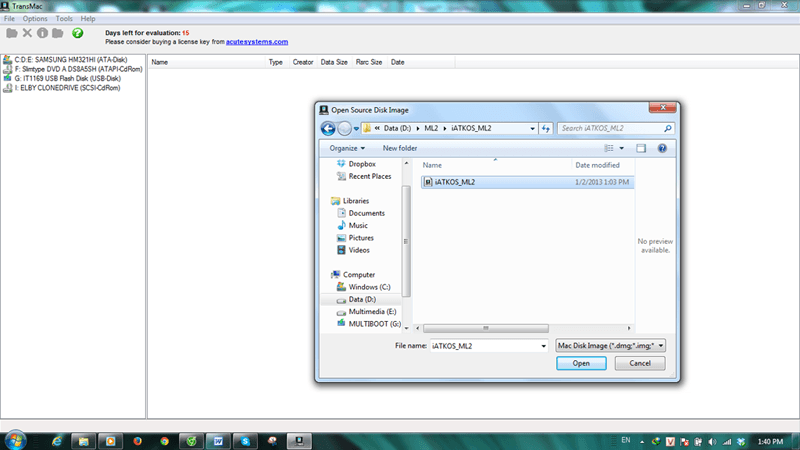Click the search magnifier icon
The width and height of the screenshot is (800, 450).
tap(668, 129)
